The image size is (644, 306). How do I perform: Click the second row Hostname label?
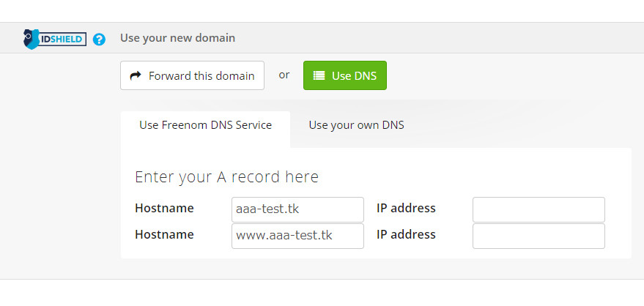164,234
